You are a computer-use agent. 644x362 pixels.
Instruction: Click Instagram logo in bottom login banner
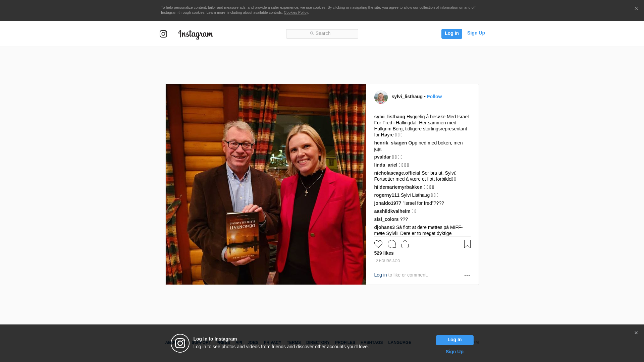coord(180,343)
